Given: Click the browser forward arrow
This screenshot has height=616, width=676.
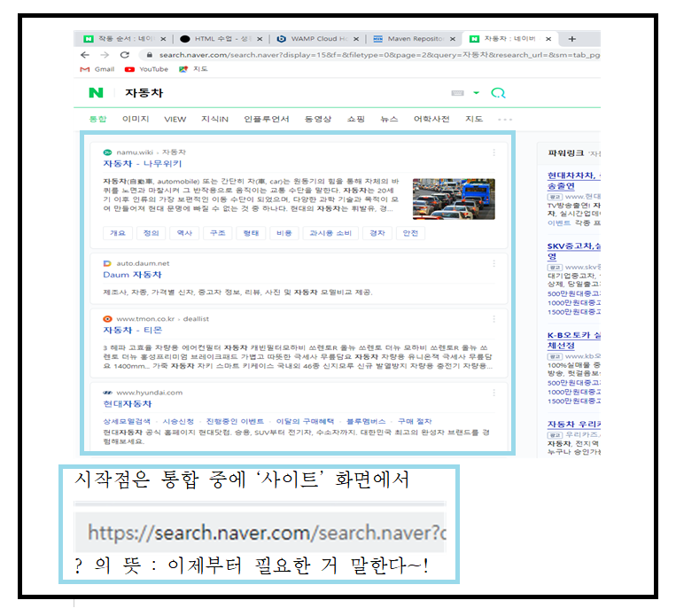Looking at the screenshot, I should (105, 55).
